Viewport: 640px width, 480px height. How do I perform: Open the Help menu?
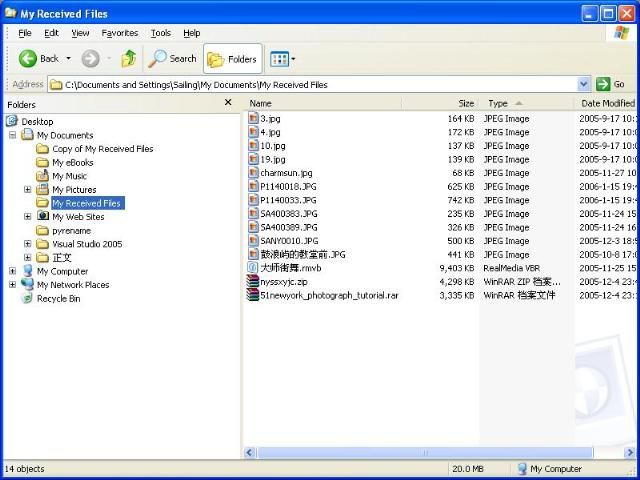coord(191,33)
